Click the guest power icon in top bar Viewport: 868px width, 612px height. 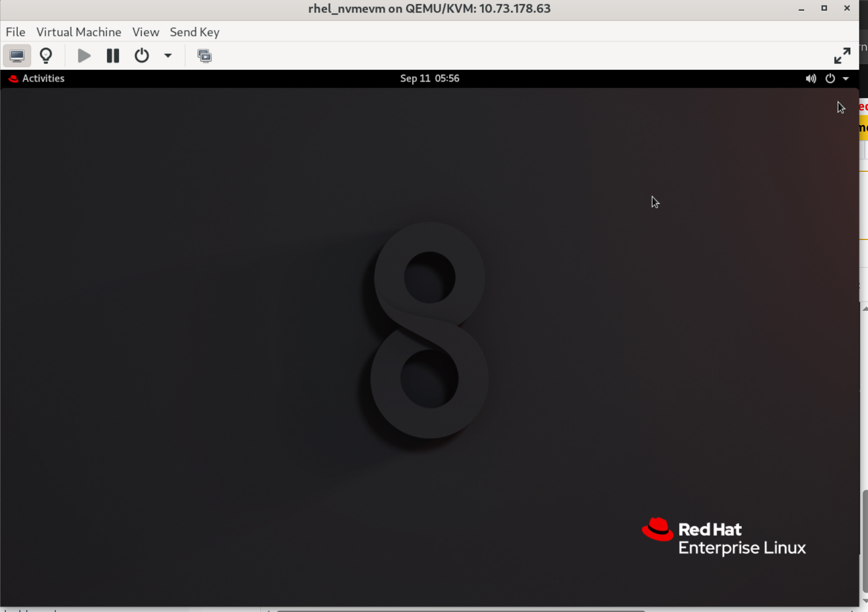(x=830, y=78)
